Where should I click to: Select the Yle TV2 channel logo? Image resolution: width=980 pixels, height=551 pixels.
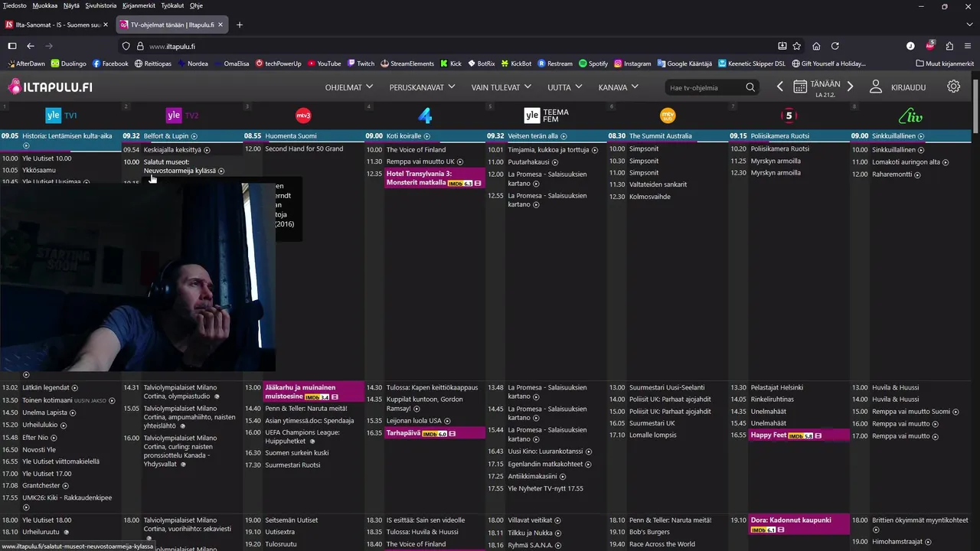point(182,116)
